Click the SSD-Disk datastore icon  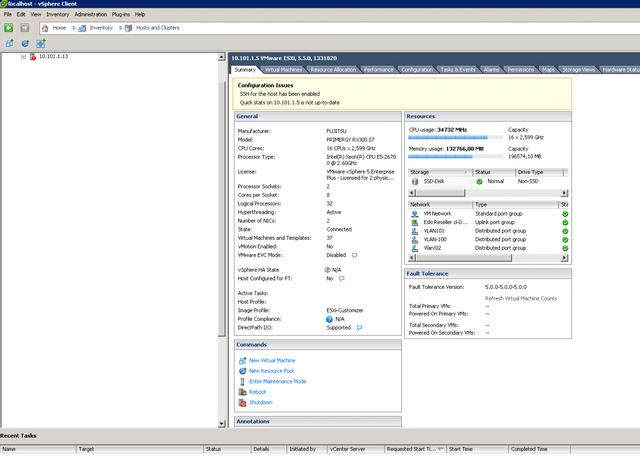pyautogui.click(x=415, y=181)
